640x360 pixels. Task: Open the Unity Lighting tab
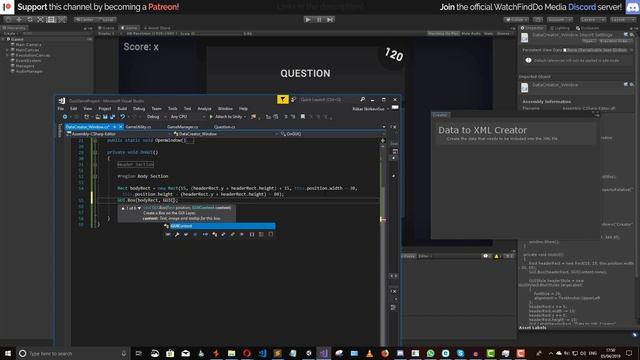(560, 28)
